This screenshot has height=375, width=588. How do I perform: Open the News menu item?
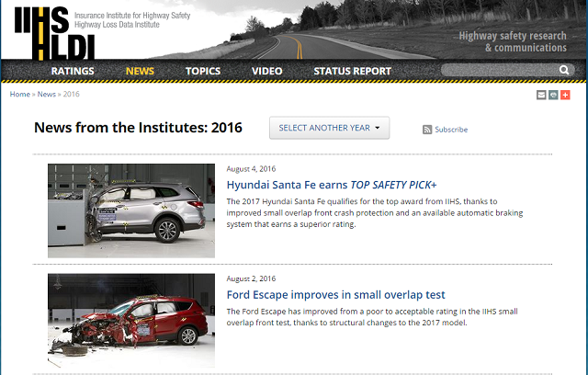coord(140,71)
